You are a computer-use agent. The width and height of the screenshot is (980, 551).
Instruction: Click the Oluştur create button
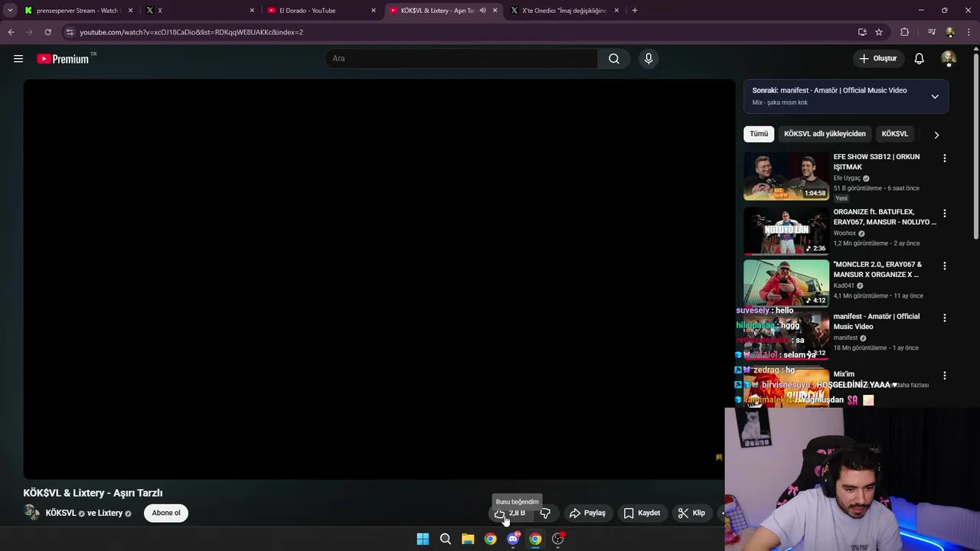(877, 59)
